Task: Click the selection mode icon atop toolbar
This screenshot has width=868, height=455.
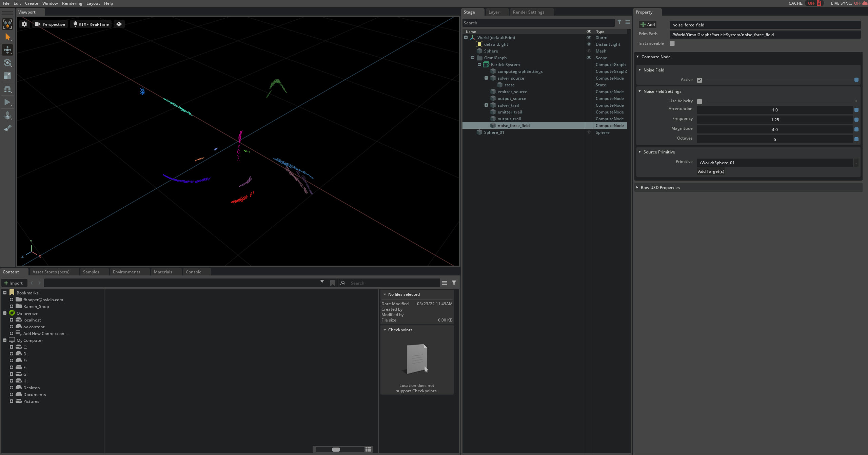Action: 7,24
